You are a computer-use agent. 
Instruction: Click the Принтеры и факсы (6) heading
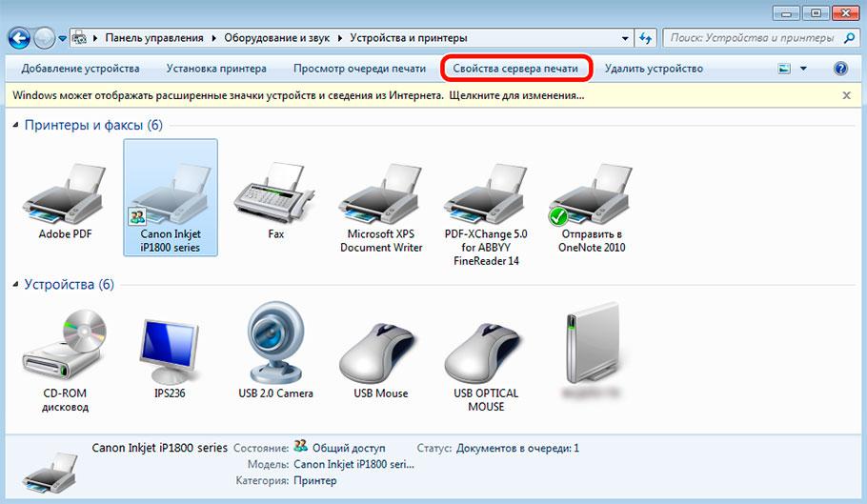click(x=93, y=126)
